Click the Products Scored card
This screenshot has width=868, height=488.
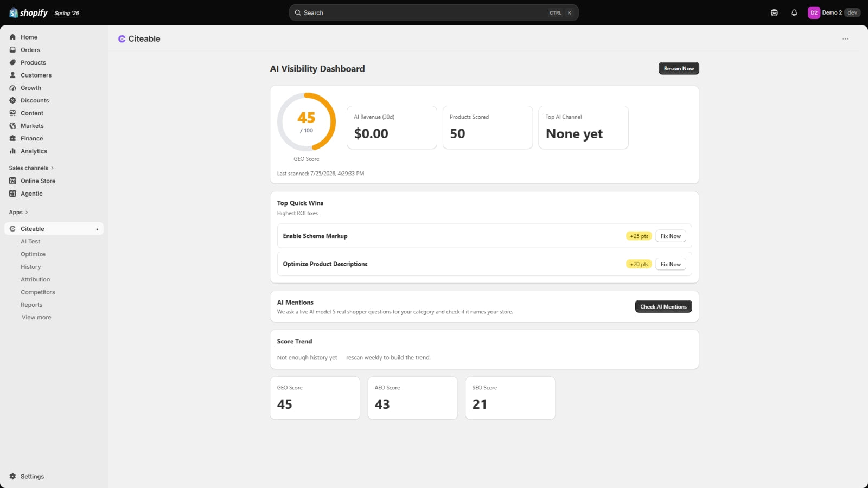coord(488,127)
